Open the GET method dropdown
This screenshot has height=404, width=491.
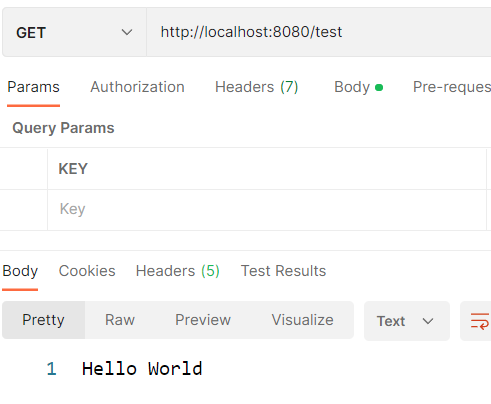[74, 32]
